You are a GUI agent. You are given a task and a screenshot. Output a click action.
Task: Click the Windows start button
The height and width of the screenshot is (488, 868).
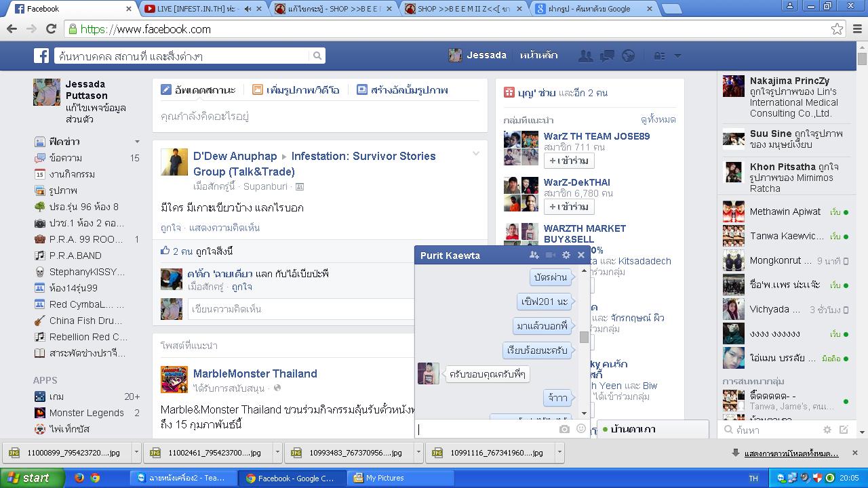32,478
